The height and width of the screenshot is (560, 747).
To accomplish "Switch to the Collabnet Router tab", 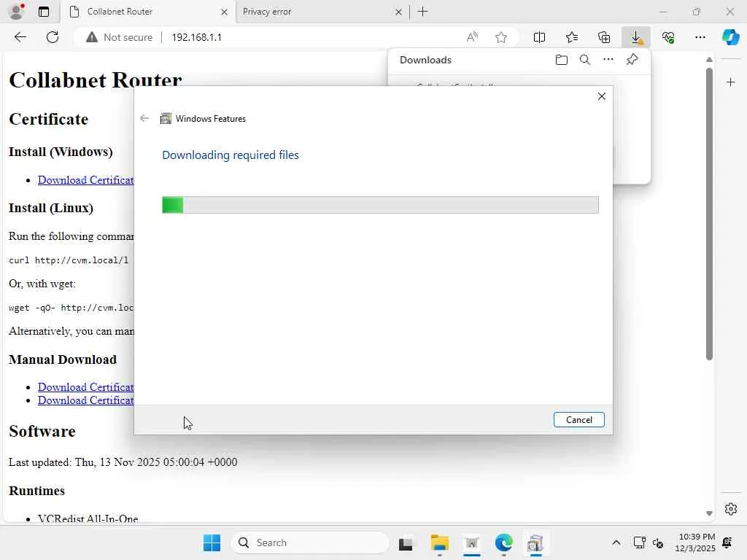I will pyautogui.click(x=147, y=12).
